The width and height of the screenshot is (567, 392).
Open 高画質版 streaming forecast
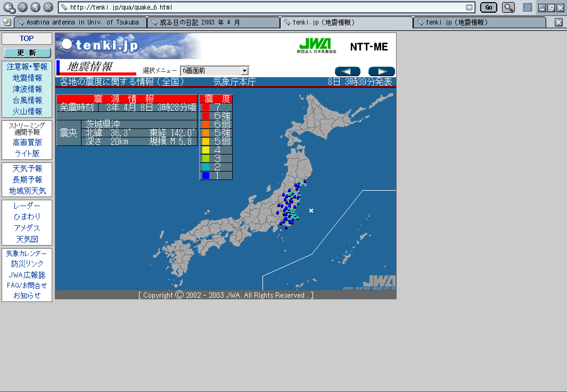click(27, 143)
